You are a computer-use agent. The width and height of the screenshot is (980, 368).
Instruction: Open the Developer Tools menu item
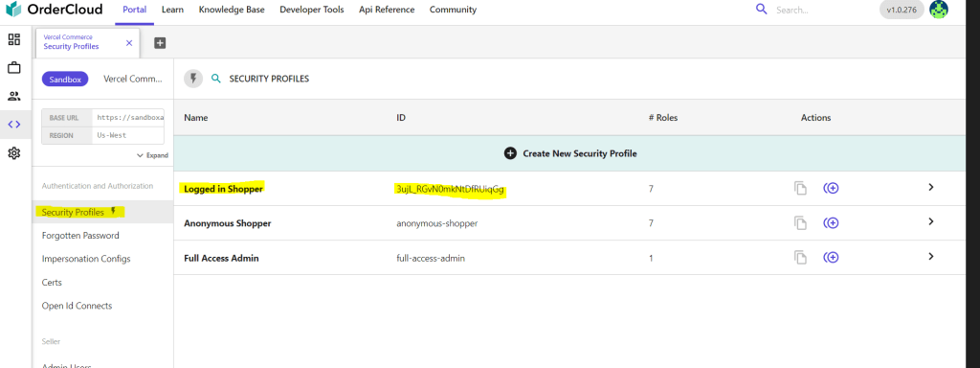coord(312,10)
